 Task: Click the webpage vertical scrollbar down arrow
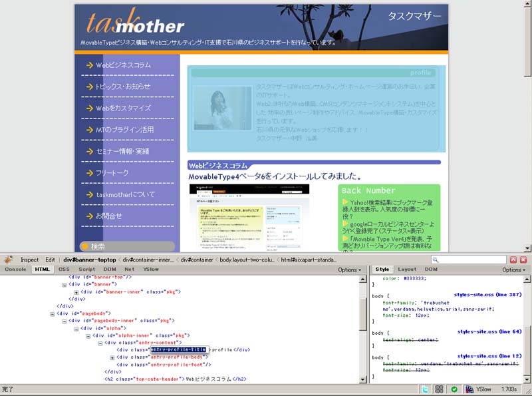coord(527,248)
